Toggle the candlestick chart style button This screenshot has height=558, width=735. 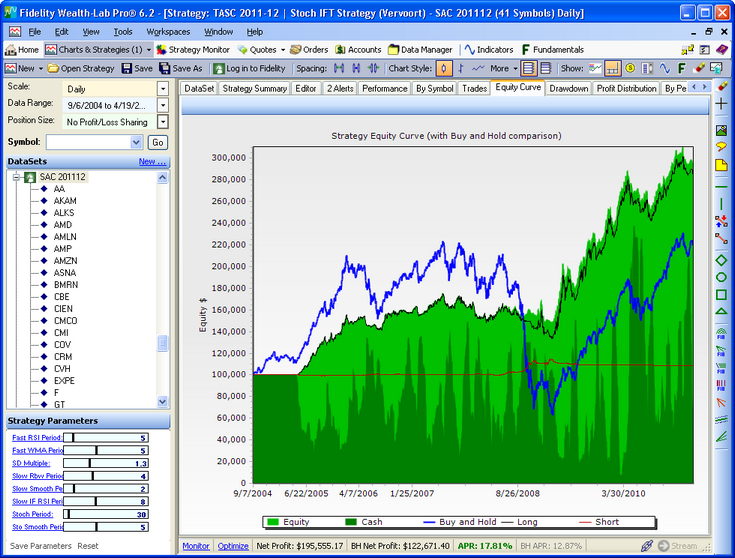(x=444, y=68)
